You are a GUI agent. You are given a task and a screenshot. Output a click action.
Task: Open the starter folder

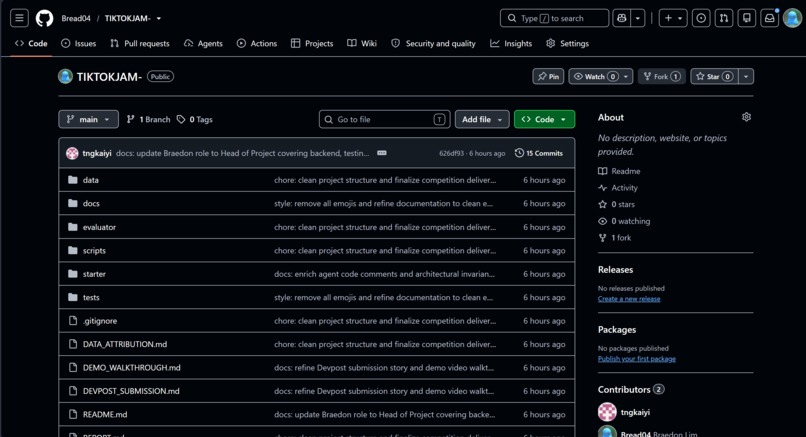(x=94, y=274)
